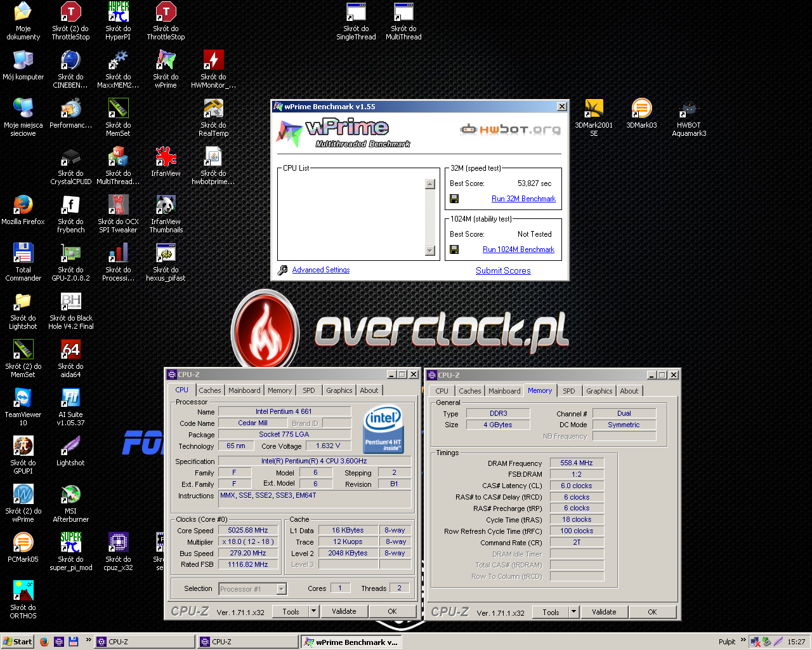Expand hidden quick launch items chevron
Screen dimensions: 812x650
pos(88,641)
